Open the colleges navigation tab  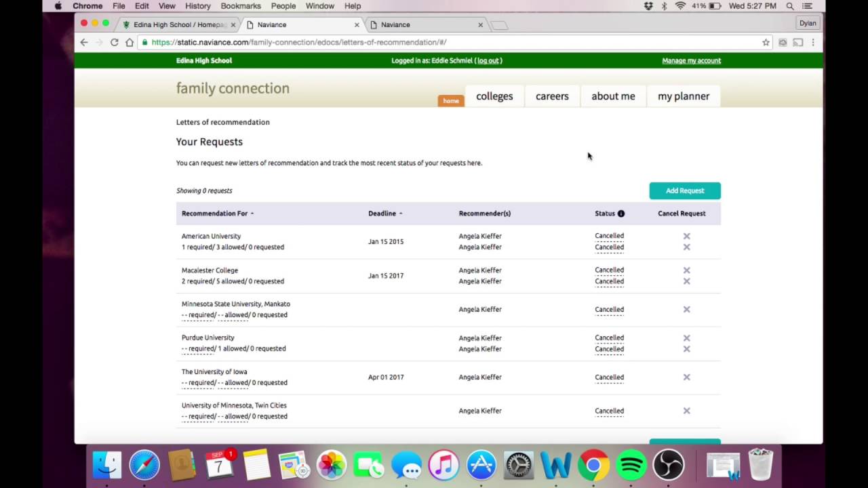click(x=494, y=96)
